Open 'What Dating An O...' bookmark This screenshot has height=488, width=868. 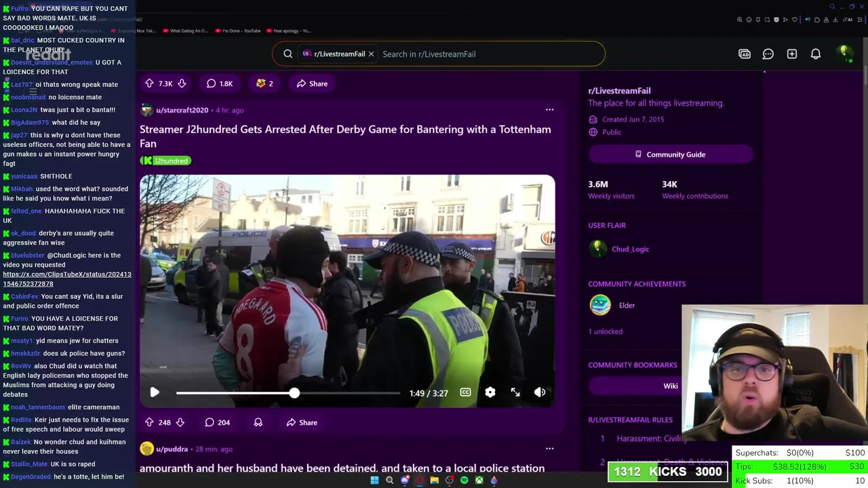point(184,30)
